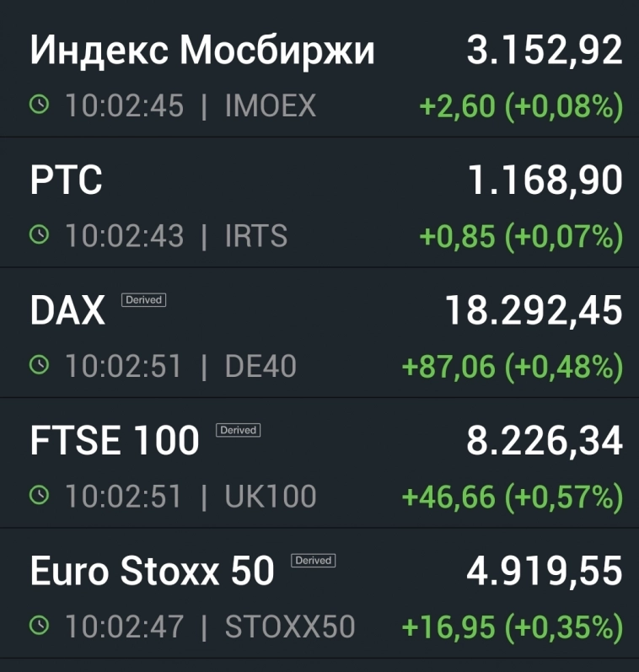The width and height of the screenshot is (639, 672).
Task: Open the FTSE 100 index
Action: pyautogui.click(x=115, y=441)
